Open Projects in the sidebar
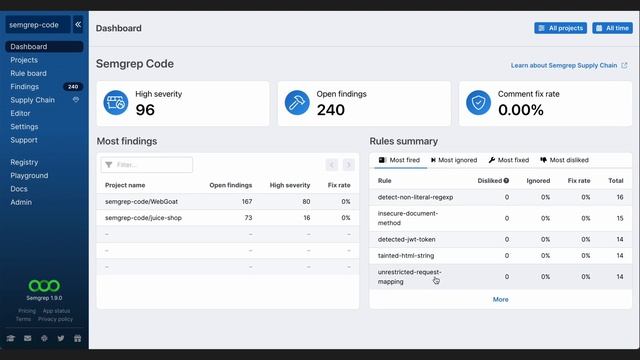The width and height of the screenshot is (640, 360). click(24, 60)
